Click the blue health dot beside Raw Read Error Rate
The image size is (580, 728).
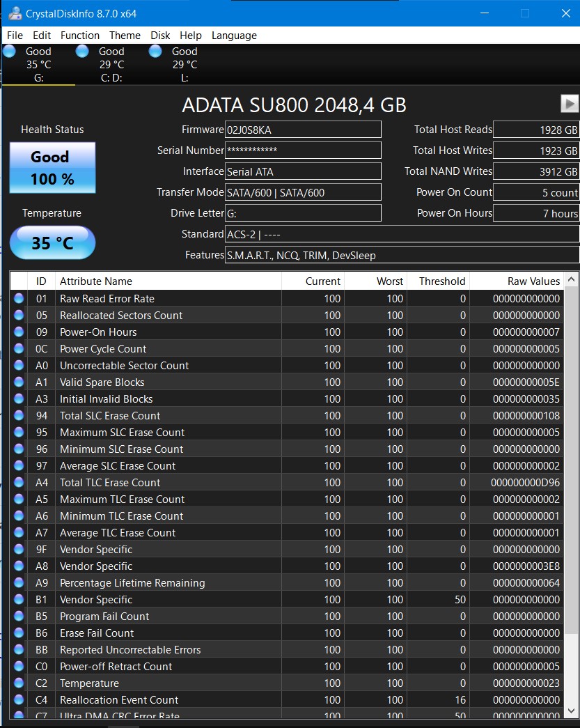(19, 298)
